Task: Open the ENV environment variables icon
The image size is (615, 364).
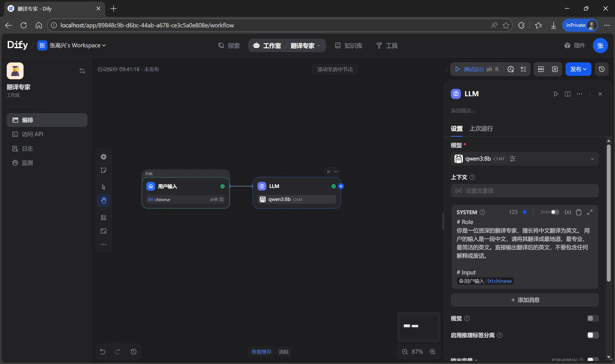Action: pyautogui.click(x=541, y=69)
